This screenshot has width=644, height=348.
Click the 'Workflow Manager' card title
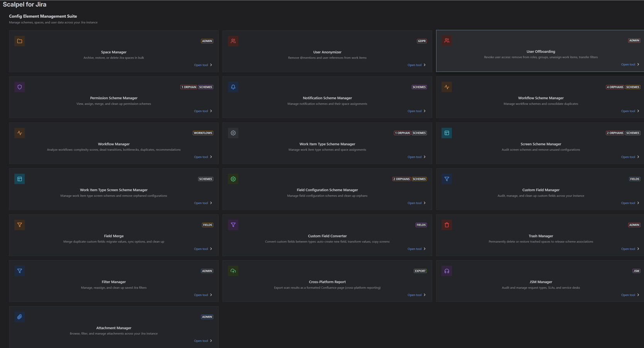114,144
